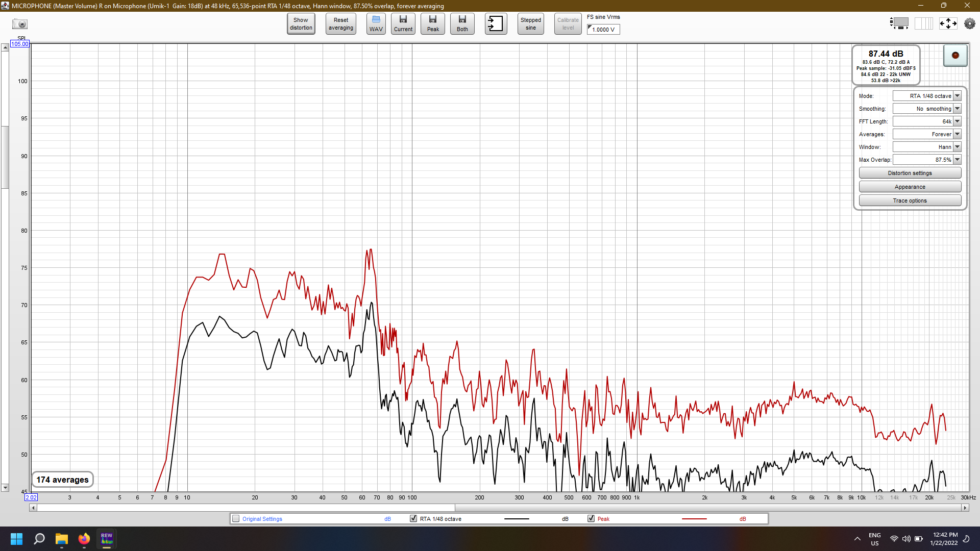Toggle the RTA 1/48 octave trace checkbox
This screenshot has width=980, height=551.
tap(413, 519)
